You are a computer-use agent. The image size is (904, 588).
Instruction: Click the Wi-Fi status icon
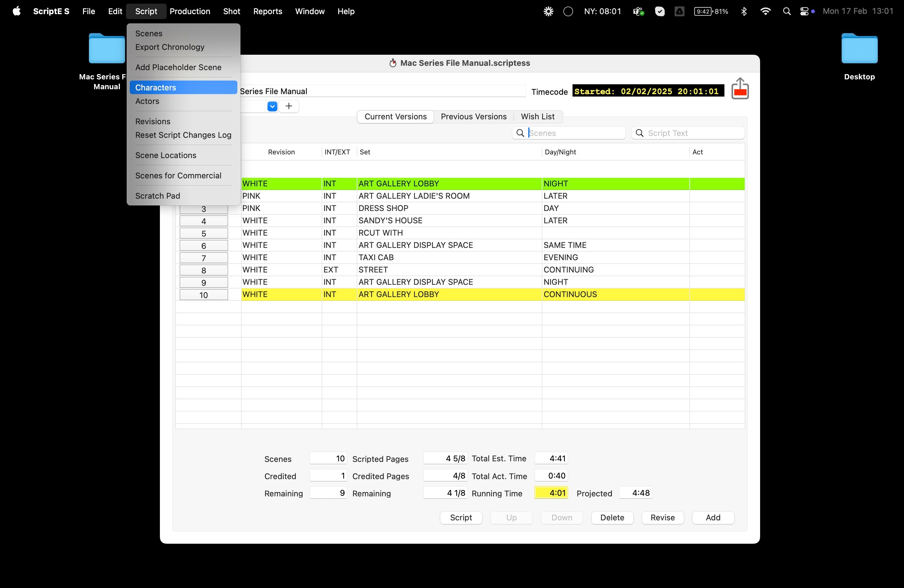(765, 11)
